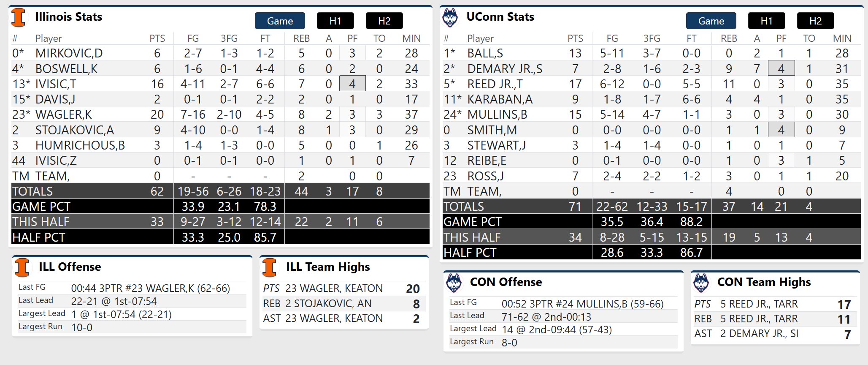This screenshot has height=365, width=868.
Task: Click the Illinois logo beside Illinois Stats
Action: click(x=18, y=17)
